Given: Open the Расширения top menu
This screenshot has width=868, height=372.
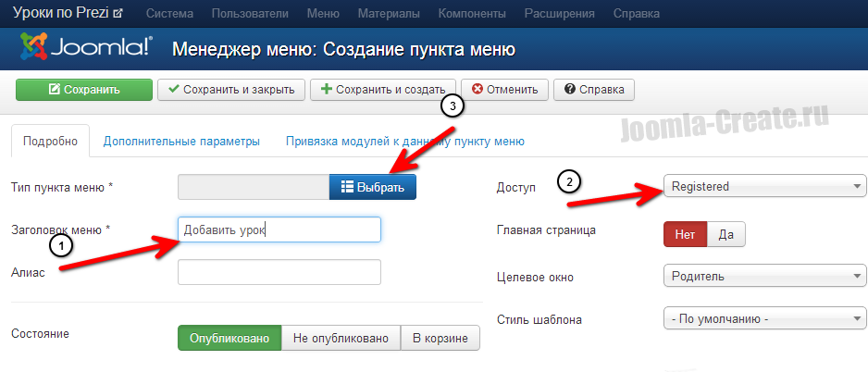Looking at the screenshot, I should pyautogui.click(x=561, y=15).
